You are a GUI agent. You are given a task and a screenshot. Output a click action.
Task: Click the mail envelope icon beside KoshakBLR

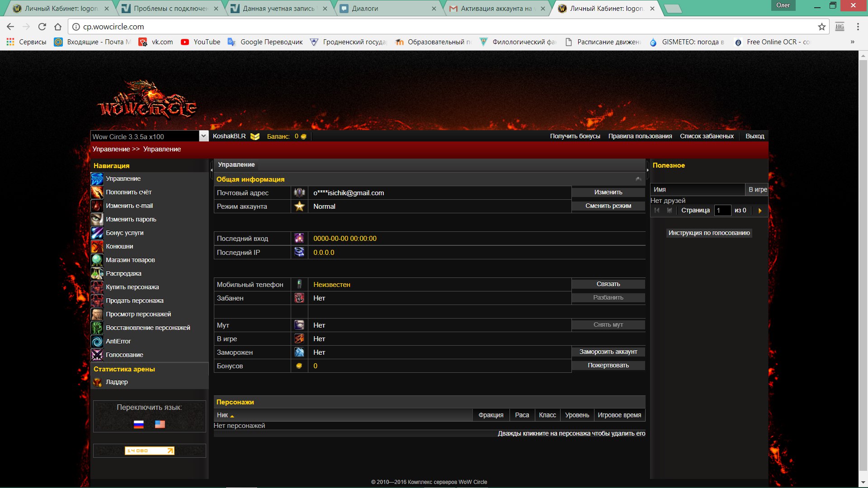(x=255, y=136)
